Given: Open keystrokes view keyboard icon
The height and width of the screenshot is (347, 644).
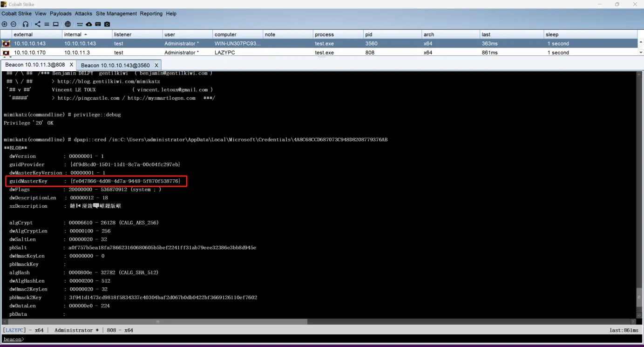Looking at the screenshot, I should (98, 24).
